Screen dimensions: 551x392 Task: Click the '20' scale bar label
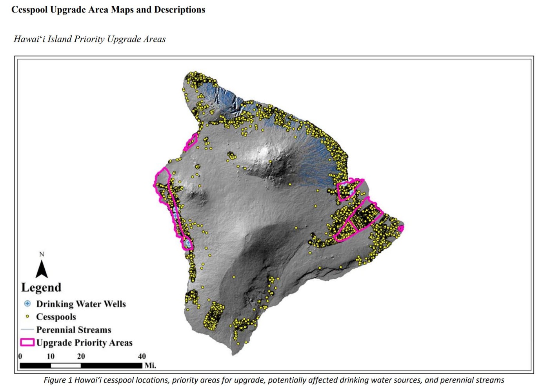(81, 356)
